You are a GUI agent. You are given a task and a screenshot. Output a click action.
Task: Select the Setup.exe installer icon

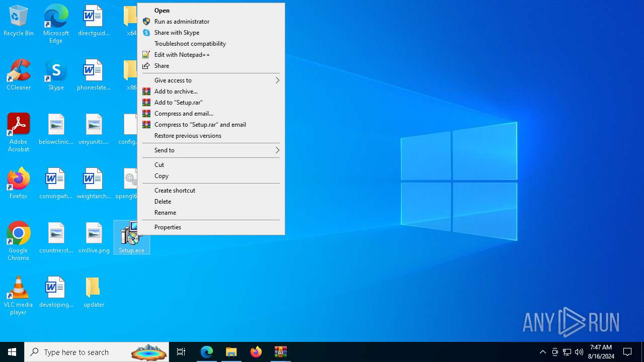coord(131,238)
